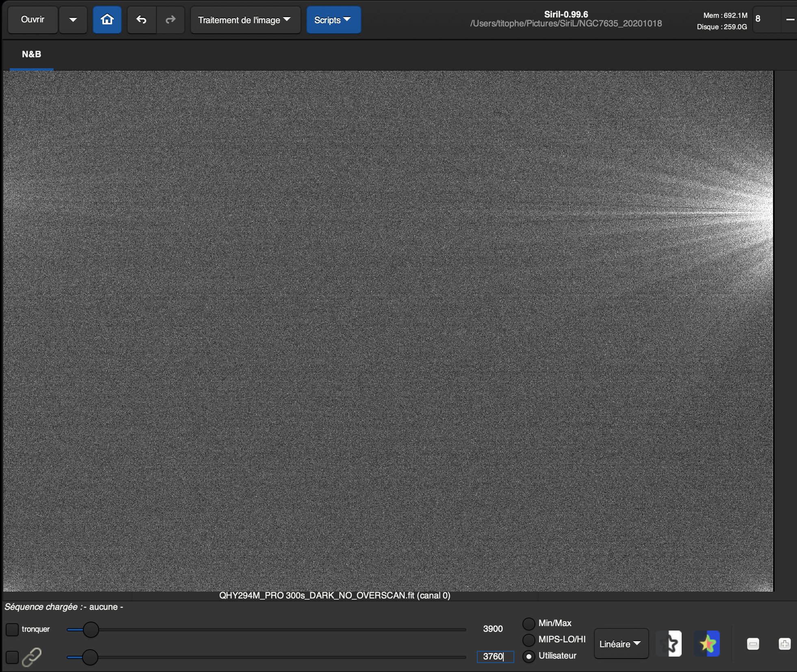Click the undo arrow icon

pyautogui.click(x=141, y=20)
